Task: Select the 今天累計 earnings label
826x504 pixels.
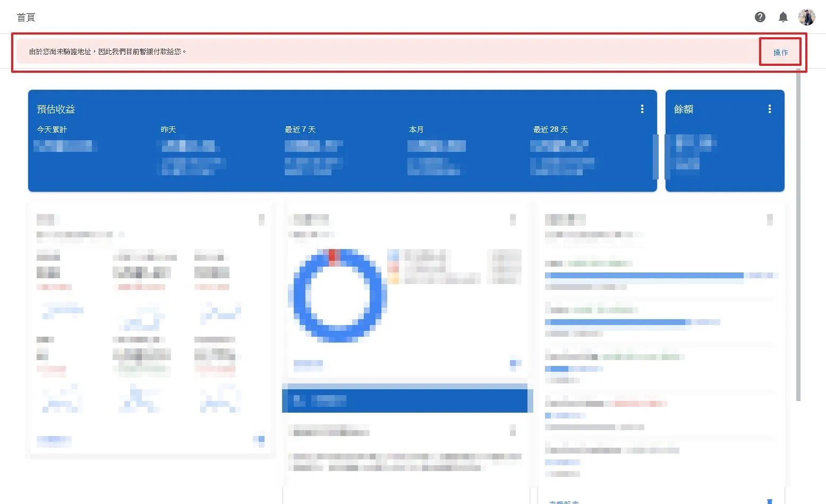Action: [x=52, y=129]
